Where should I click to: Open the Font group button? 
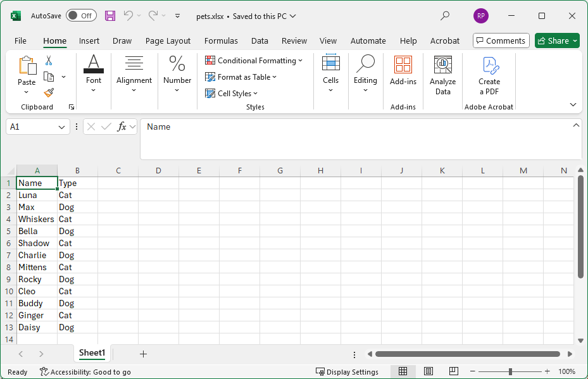tap(94, 74)
